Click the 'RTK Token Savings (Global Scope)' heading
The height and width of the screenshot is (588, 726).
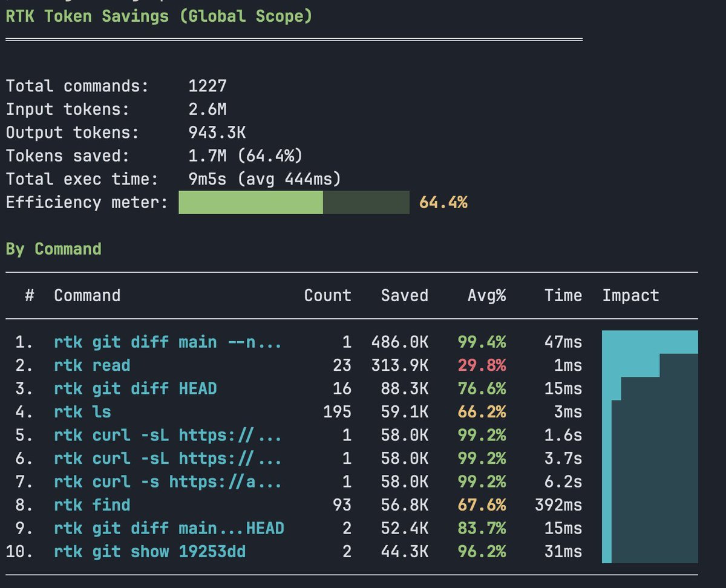(x=159, y=16)
